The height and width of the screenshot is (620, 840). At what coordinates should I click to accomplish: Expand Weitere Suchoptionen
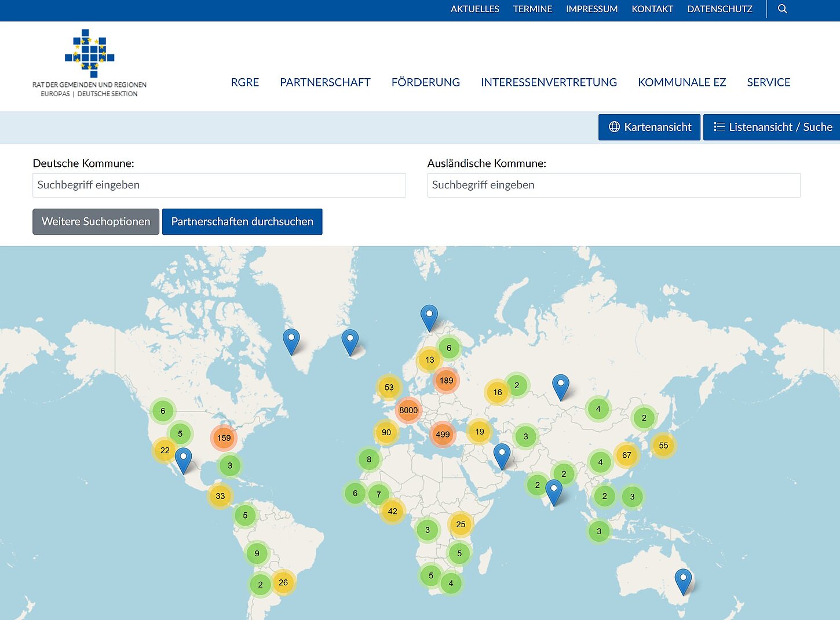point(96,221)
